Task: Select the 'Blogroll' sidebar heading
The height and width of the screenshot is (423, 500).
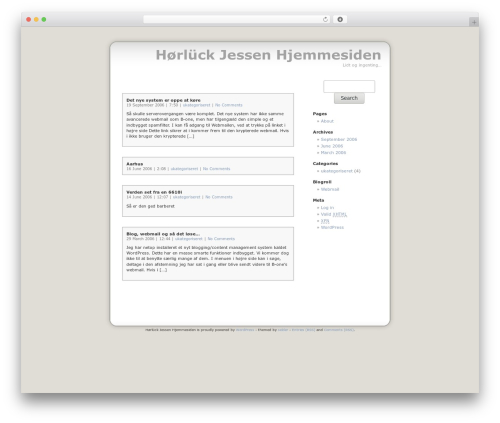Action: coord(322,182)
